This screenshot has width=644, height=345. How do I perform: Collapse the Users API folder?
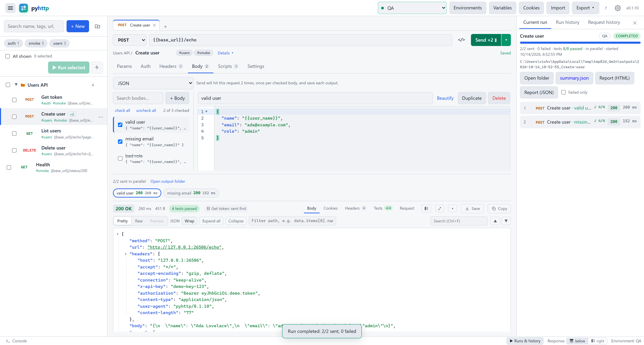[16, 85]
